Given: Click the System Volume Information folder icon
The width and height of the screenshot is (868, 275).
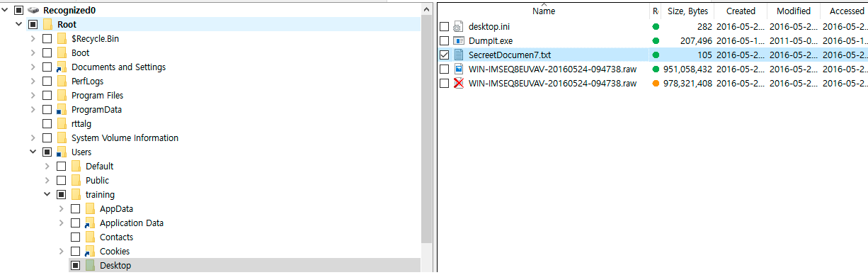Looking at the screenshot, I should pyautogui.click(x=62, y=138).
